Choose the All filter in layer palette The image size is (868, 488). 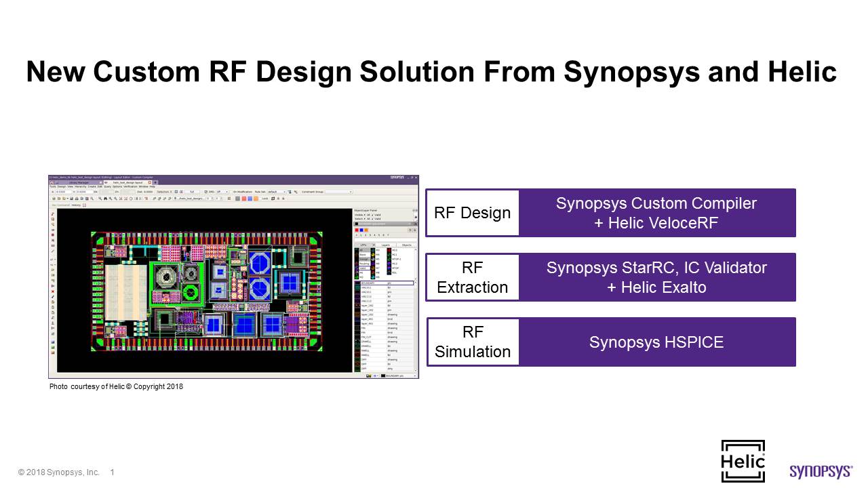coord(365,250)
